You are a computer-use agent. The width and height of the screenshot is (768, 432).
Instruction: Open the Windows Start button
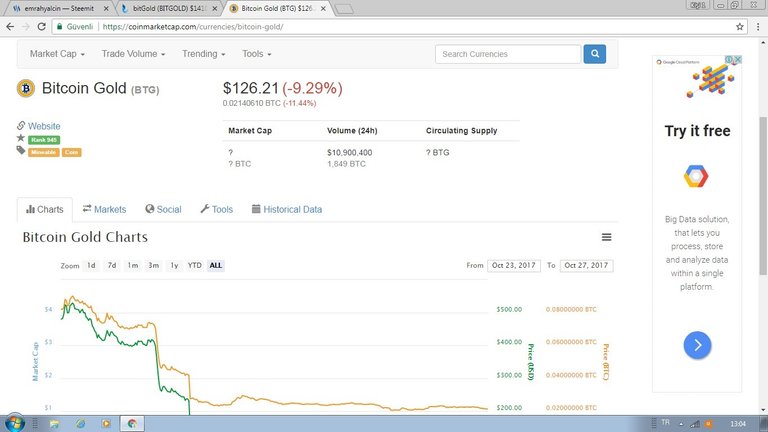[14, 423]
